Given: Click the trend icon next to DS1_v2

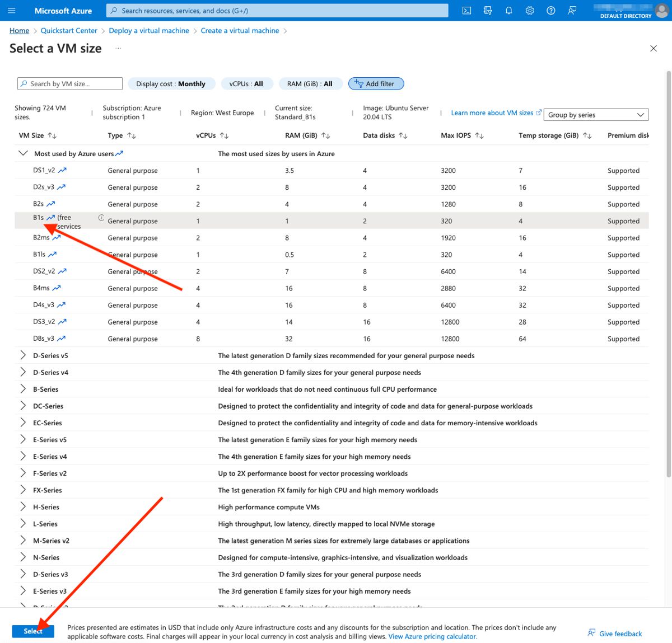Looking at the screenshot, I should pos(62,170).
